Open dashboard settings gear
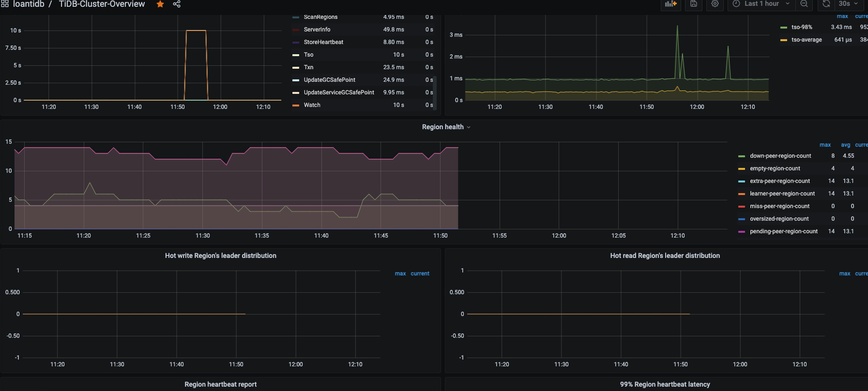The width and height of the screenshot is (868, 391). [x=715, y=4]
